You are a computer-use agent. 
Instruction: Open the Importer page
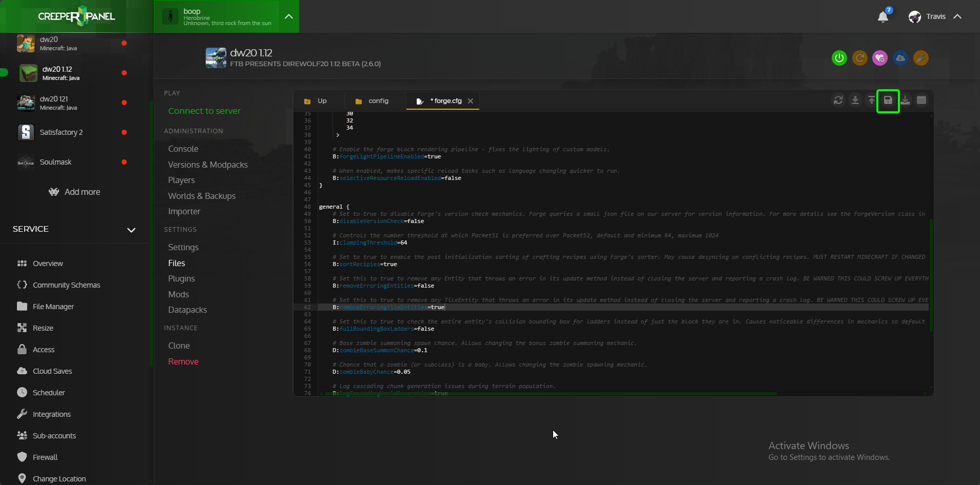[184, 211]
